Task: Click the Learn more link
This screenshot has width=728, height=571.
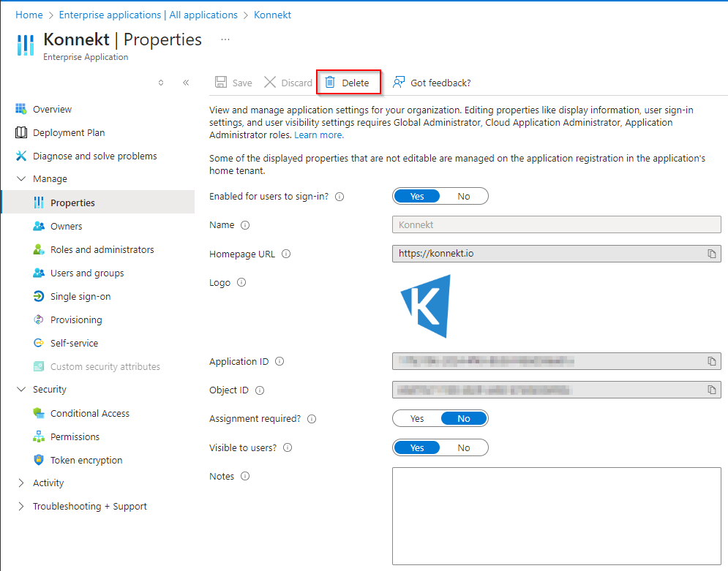Action: (319, 135)
